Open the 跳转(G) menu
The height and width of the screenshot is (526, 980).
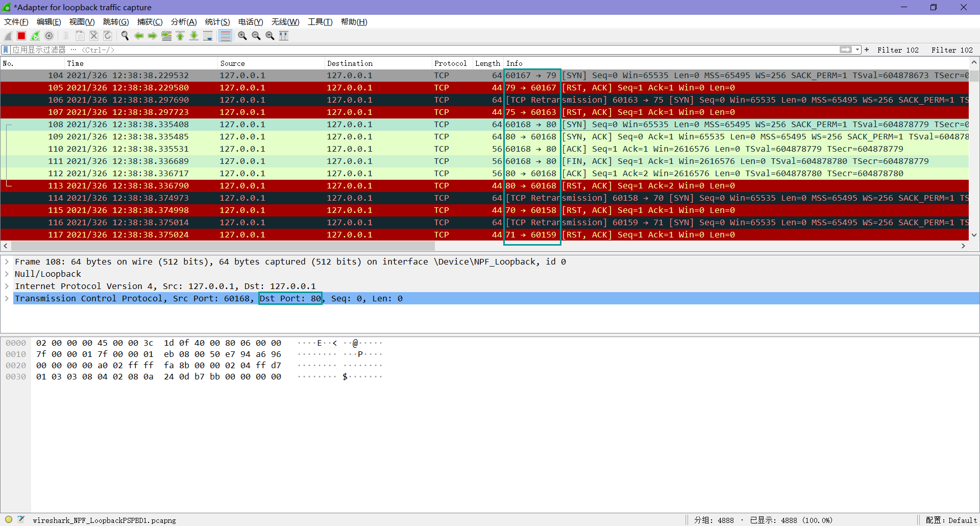[116, 22]
